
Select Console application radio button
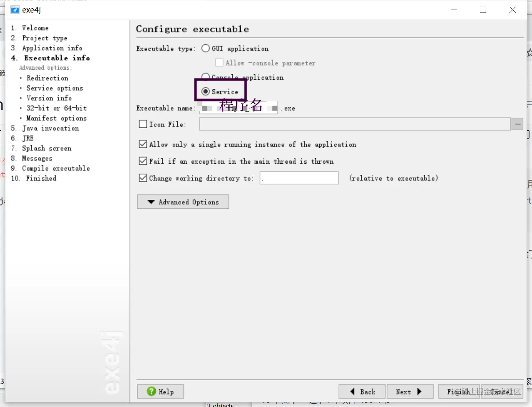point(205,76)
